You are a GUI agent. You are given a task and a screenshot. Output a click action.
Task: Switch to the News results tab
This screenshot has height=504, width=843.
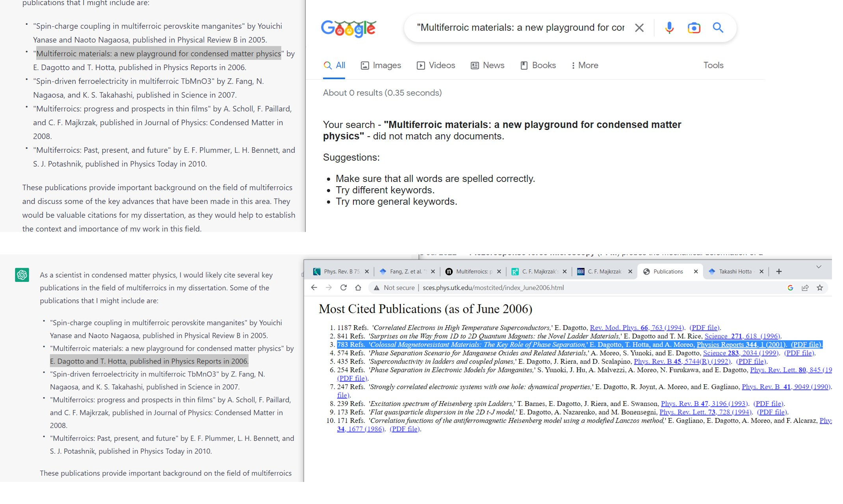tap(487, 65)
